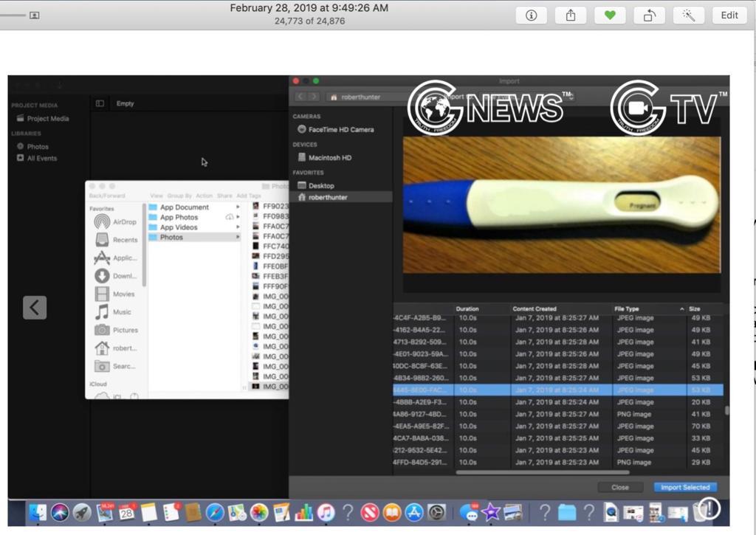Image resolution: width=756 pixels, height=535 pixels.
Task: Click the Import window horizontal scrollbar
Action: 543,472
